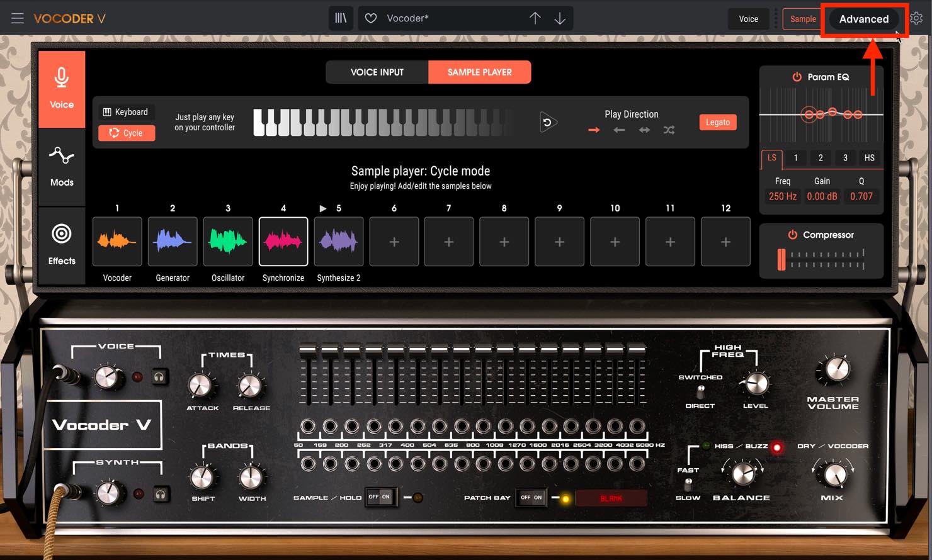
Task: Add a sample to slot 7
Action: (449, 242)
